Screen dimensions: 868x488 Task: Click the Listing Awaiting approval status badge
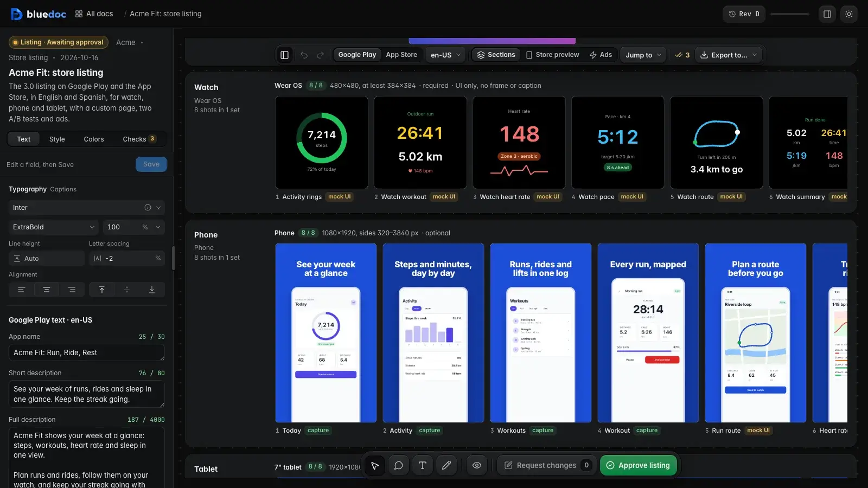click(x=59, y=42)
